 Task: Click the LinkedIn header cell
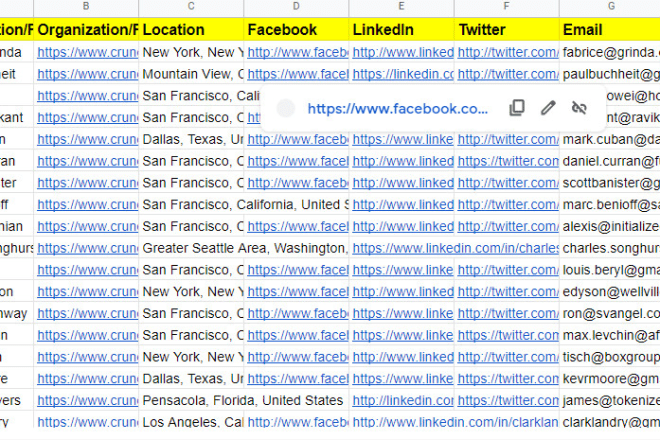coord(402,29)
